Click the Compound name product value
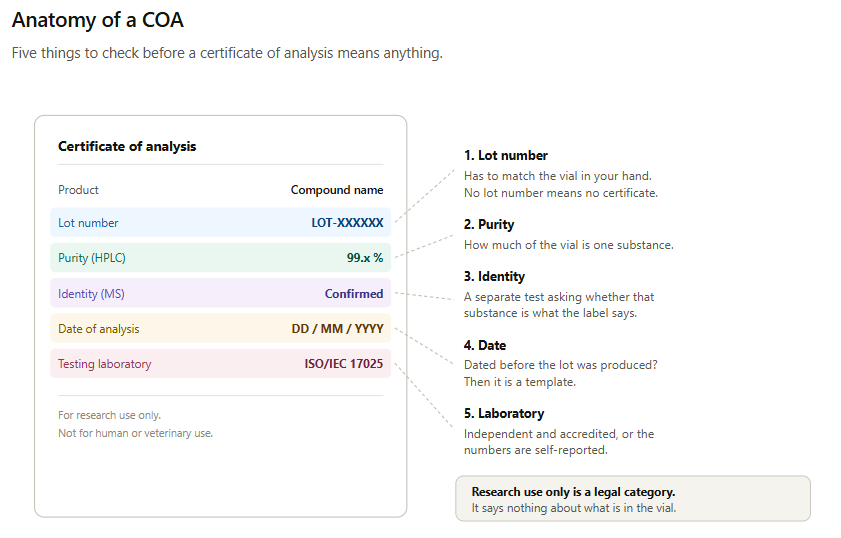Screen dimensions: 841x538 pos(337,190)
